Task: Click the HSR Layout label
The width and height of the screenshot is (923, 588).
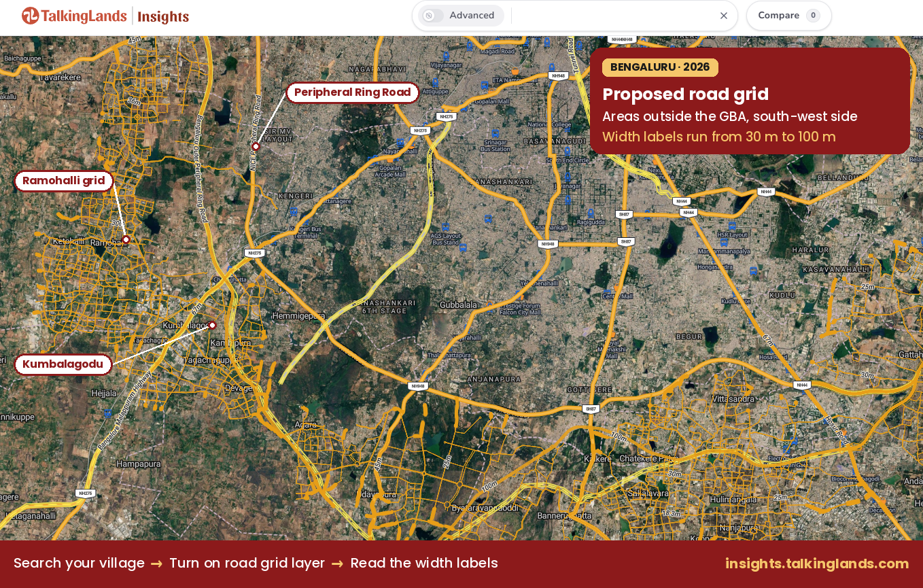Action: coord(732,235)
